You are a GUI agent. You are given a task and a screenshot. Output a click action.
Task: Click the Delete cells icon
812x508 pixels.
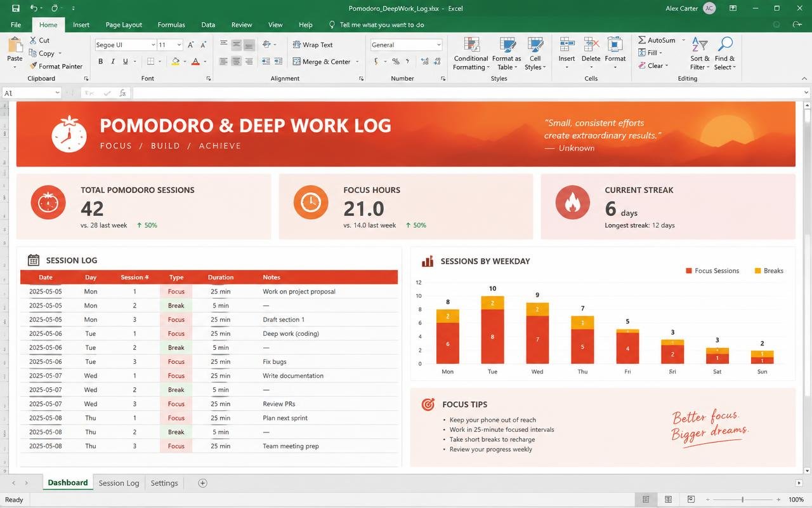tap(591, 44)
